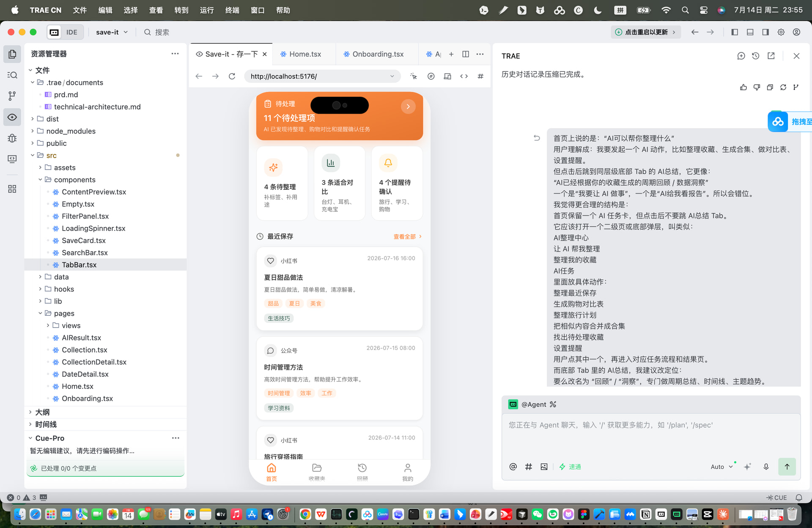
Task: Open the search panel icon in sidebar
Action: pyautogui.click(x=12, y=75)
